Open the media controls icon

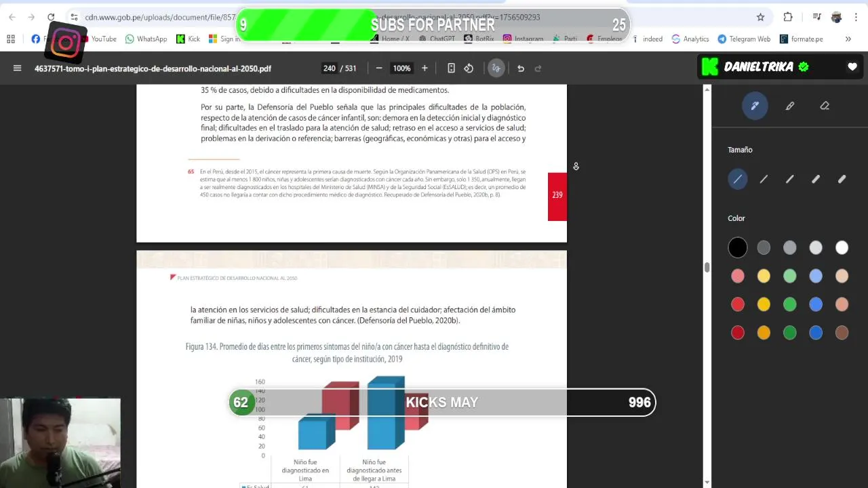point(817,17)
